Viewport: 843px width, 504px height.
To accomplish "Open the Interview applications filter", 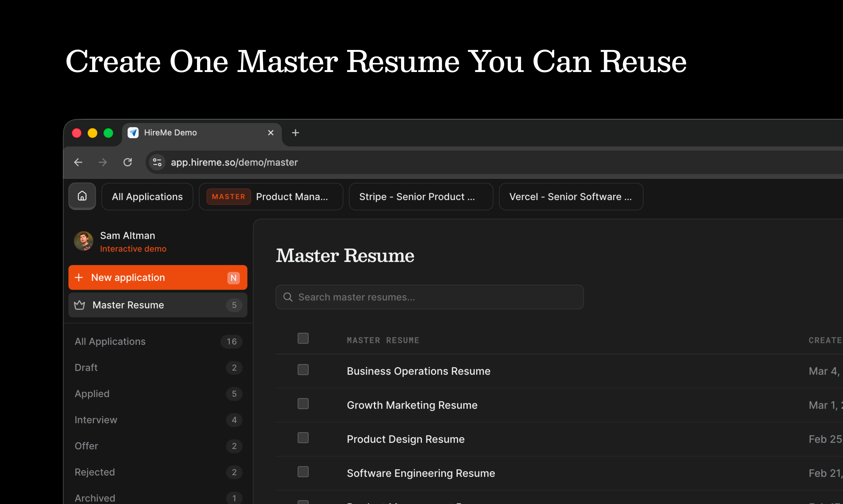I will coord(96,420).
